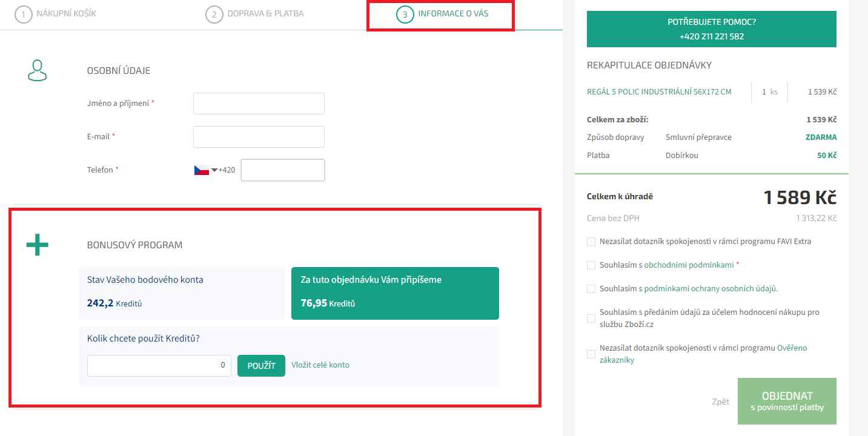
Task: Go to step 1 Nákupní košík
Action: point(56,14)
